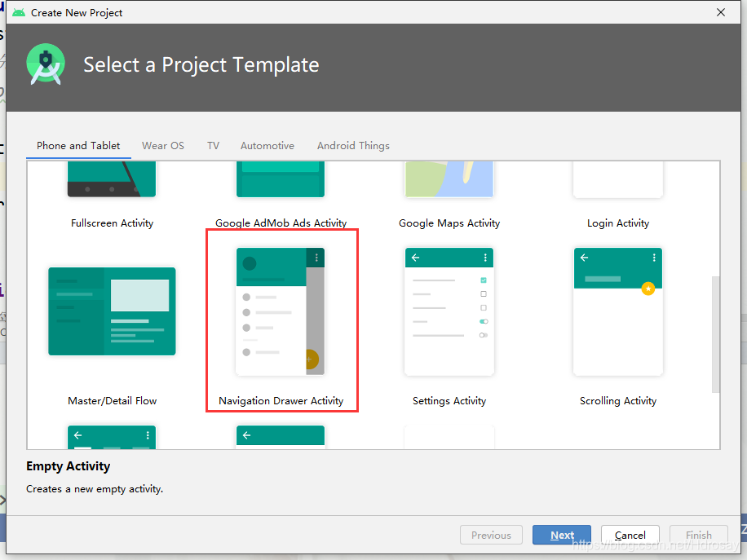Click the Master/Detail Flow label
This screenshot has width=747, height=560.
[x=112, y=400]
